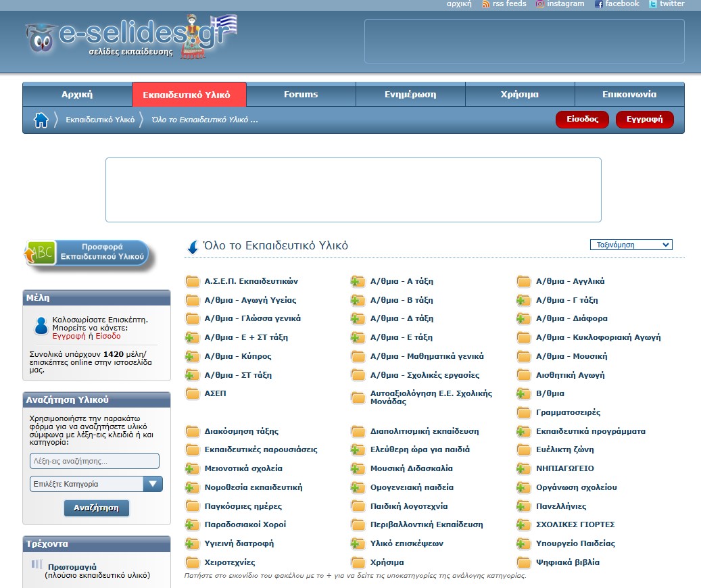The height and width of the screenshot is (588, 701).
Task: Expand the ΣΧΟΛΙΚΕΣ ΓΙΟΡΤΕΣ folder plus icon
Action: click(523, 524)
